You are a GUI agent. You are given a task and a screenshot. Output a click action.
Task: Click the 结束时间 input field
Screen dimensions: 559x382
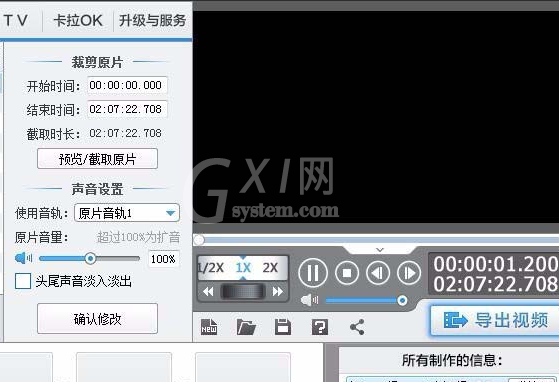point(127,109)
